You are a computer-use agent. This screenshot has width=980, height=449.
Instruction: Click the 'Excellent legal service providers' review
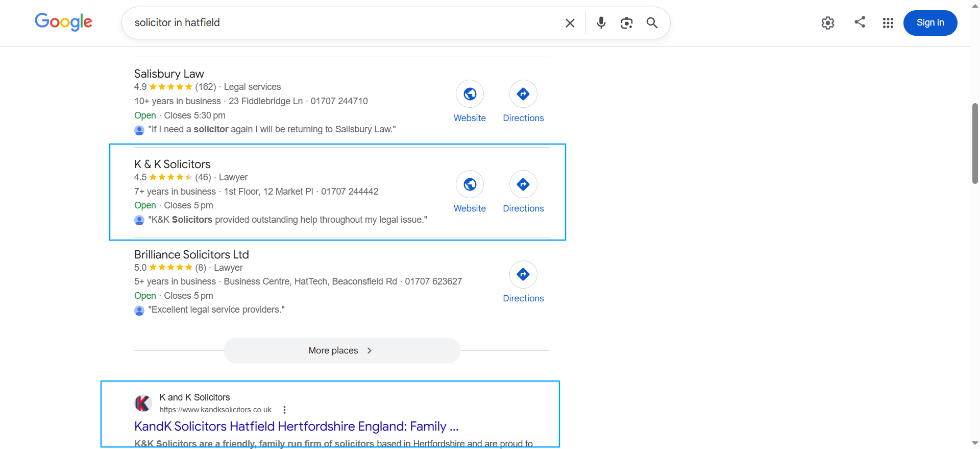[216, 310]
